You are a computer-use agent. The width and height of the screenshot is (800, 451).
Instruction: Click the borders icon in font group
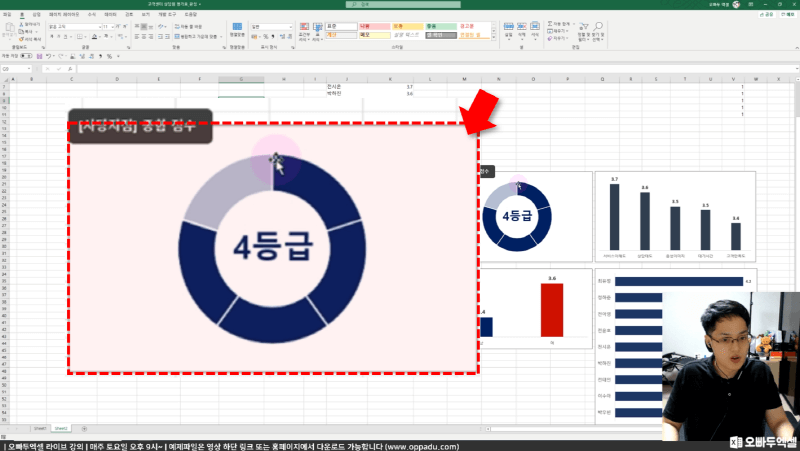click(x=80, y=37)
